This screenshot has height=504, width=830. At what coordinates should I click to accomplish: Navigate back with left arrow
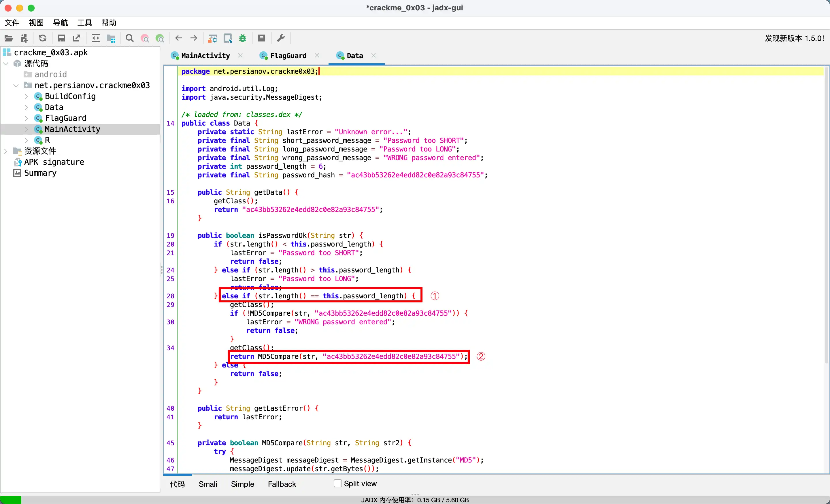click(178, 38)
